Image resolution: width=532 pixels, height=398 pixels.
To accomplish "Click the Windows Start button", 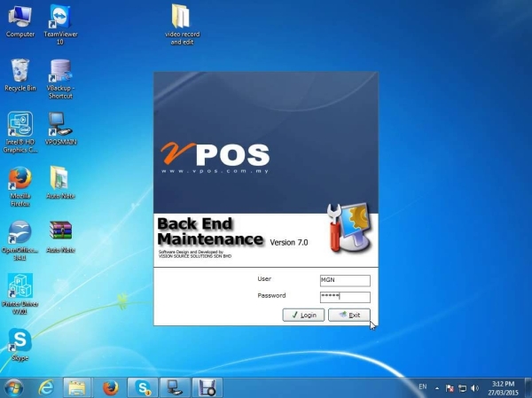I will click(x=14, y=388).
